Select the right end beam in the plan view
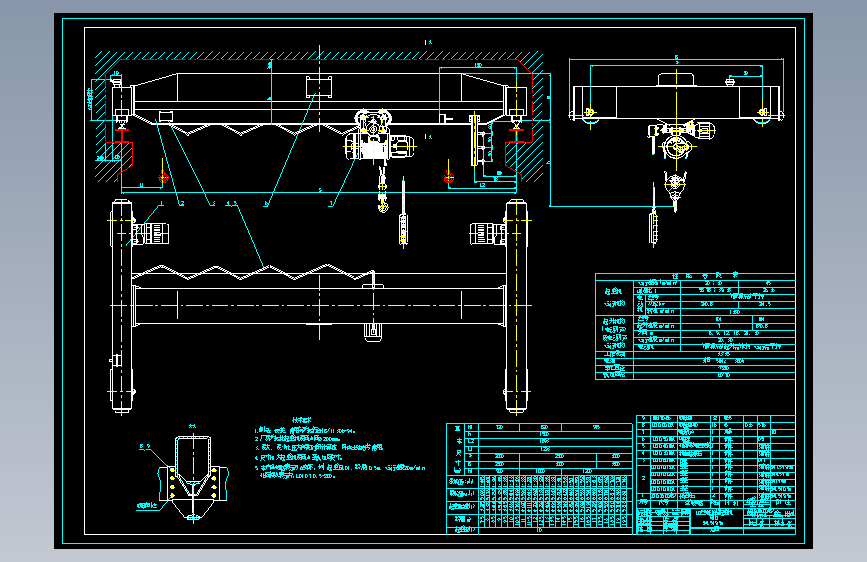Image resolution: width=867 pixels, height=562 pixels. pos(516,306)
